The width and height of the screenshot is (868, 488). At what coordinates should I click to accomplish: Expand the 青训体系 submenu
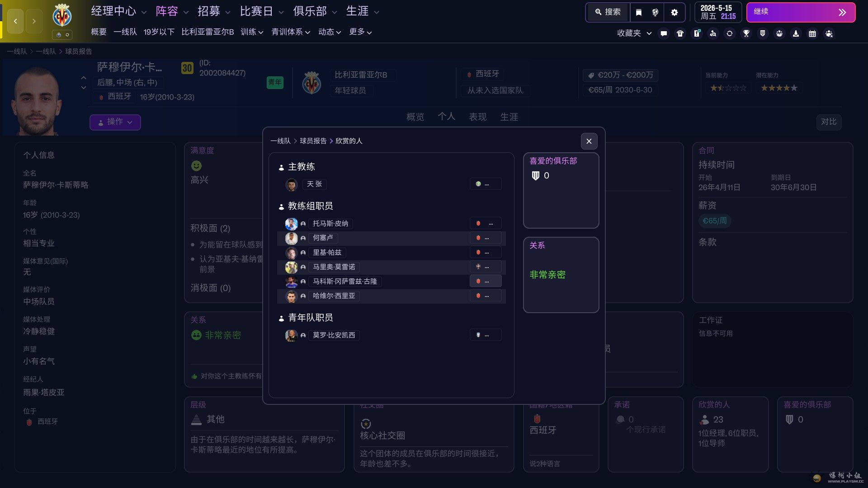tap(291, 32)
